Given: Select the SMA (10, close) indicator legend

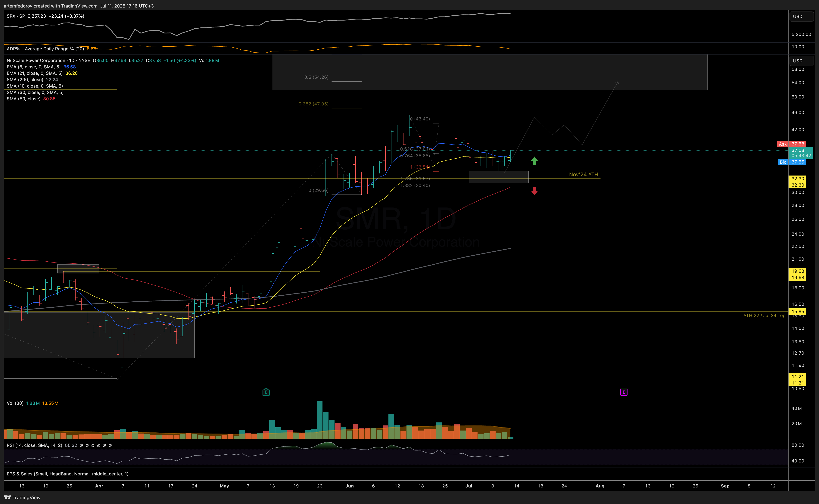Looking at the screenshot, I should (35, 86).
